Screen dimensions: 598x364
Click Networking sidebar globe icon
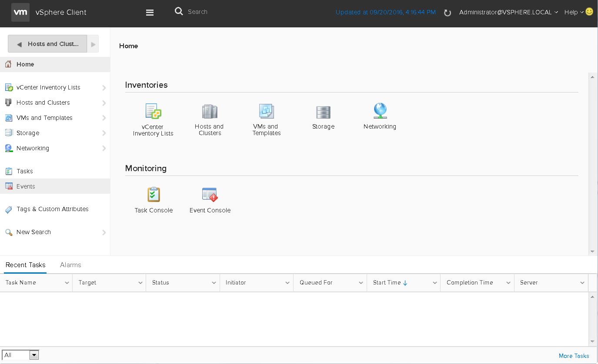(8, 148)
